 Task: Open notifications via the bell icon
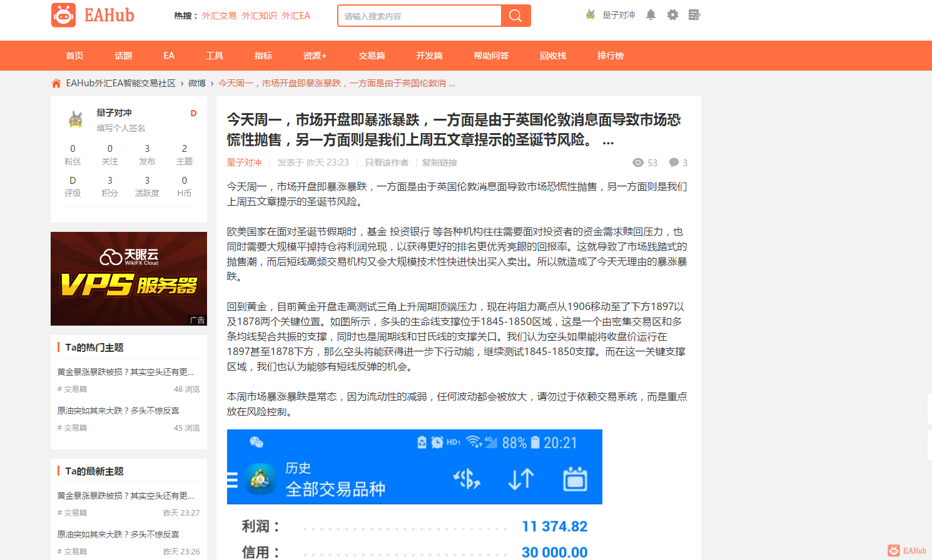(651, 15)
